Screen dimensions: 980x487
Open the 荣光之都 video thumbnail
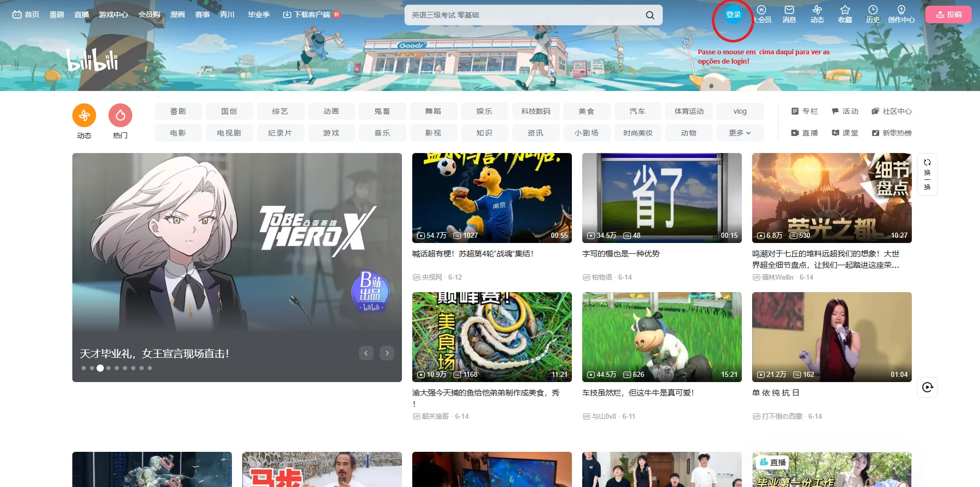point(832,197)
